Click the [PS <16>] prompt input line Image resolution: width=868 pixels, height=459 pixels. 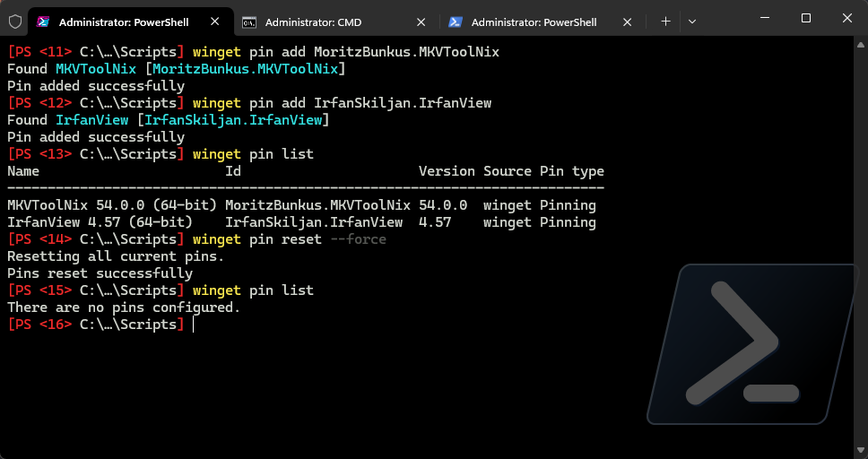tap(100, 325)
